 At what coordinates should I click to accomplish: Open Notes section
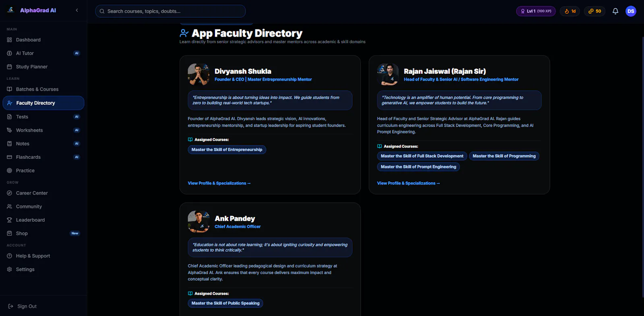tap(43, 143)
